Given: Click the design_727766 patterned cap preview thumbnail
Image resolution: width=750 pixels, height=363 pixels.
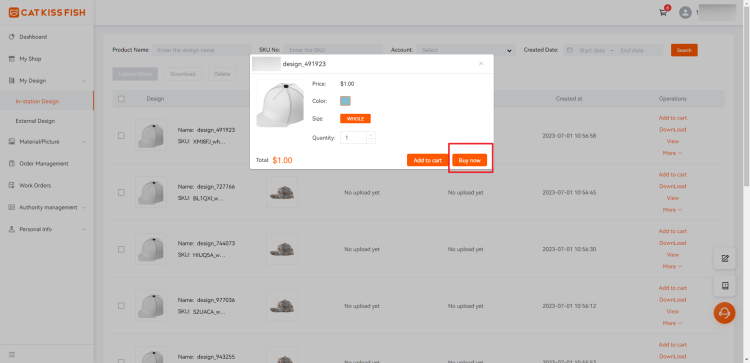Looking at the screenshot, I should (x=282, y=192).
